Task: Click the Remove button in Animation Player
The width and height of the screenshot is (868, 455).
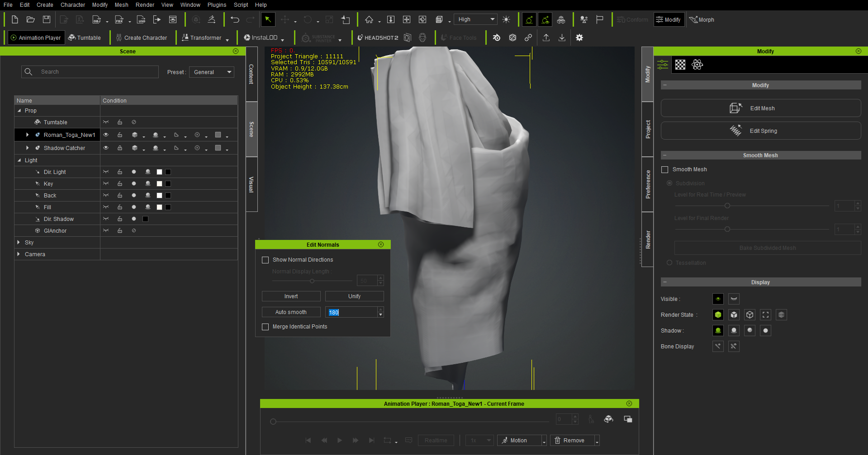Action: pyautogui.click(x=572, y=441)
